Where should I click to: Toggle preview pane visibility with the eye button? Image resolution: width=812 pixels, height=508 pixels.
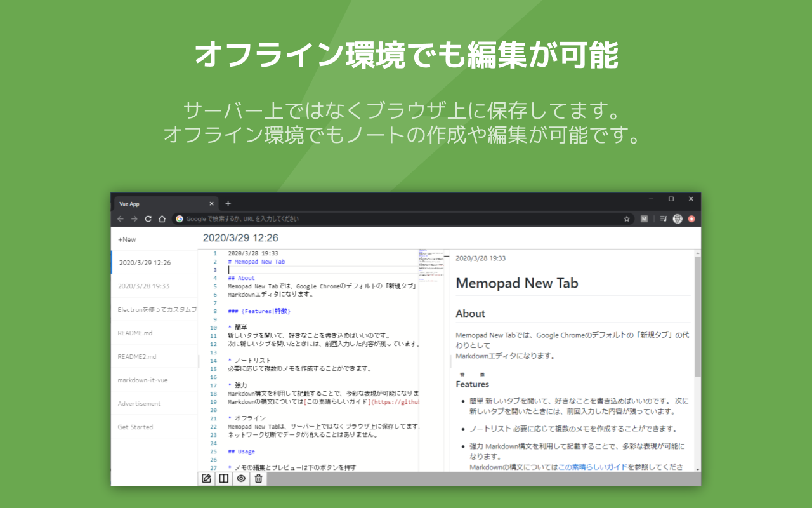click(x=241, y=479)
